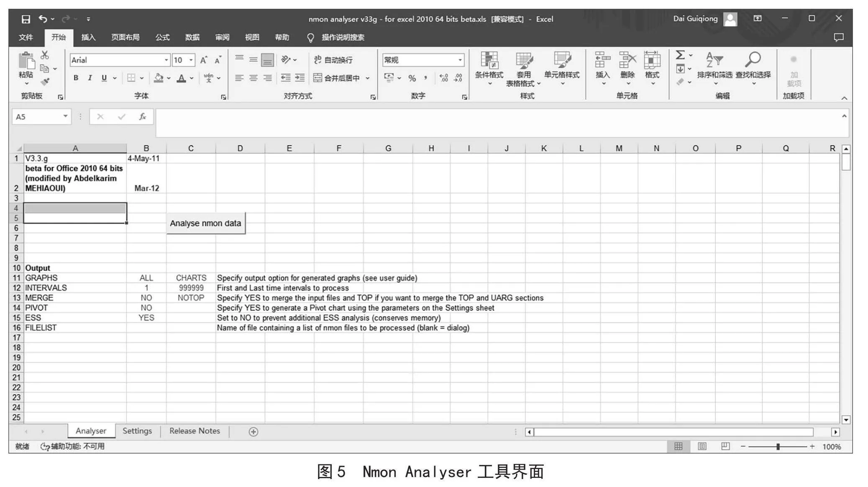This screenshot has width=868, height=487.
Task: Toggle Underline formatting
Action: point(104,78)
